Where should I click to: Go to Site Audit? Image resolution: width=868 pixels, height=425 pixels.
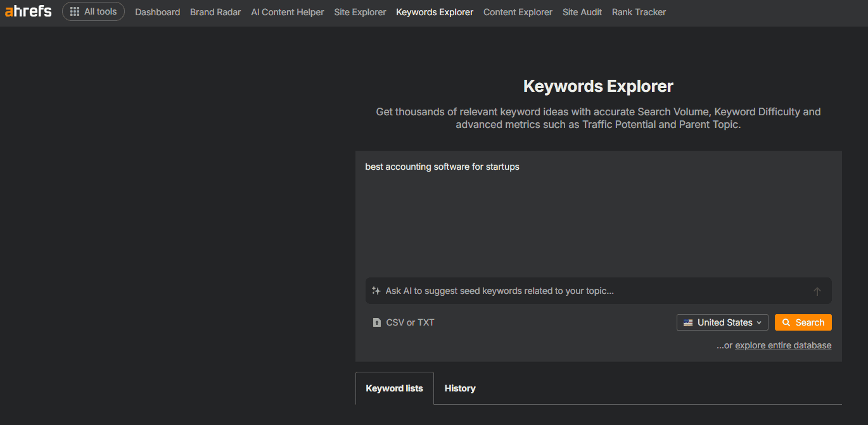coord(582,12)
